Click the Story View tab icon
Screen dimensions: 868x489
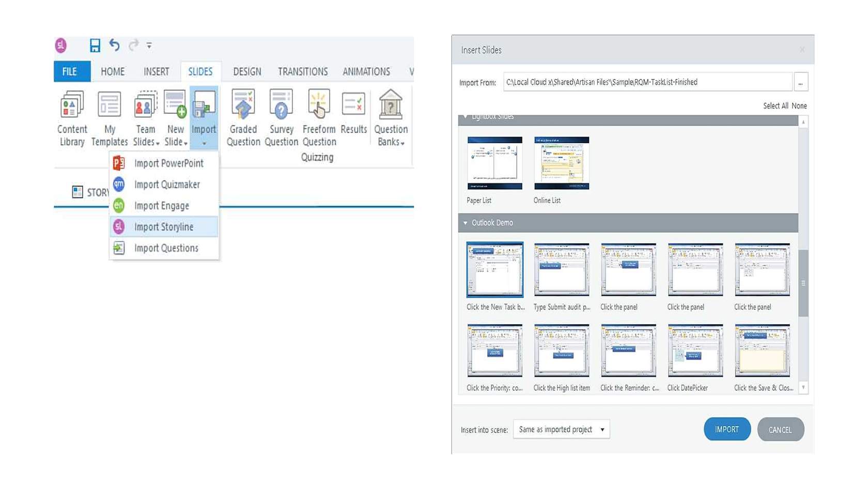click(78, 192)
